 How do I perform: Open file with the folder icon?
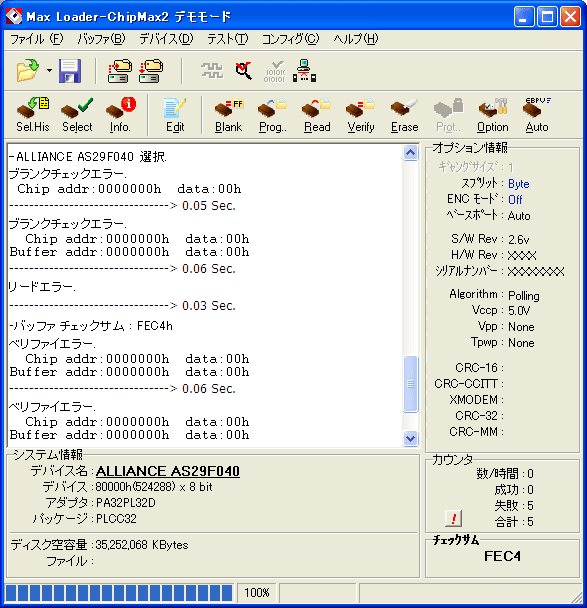pyautogui.click(x=28, y=71)
